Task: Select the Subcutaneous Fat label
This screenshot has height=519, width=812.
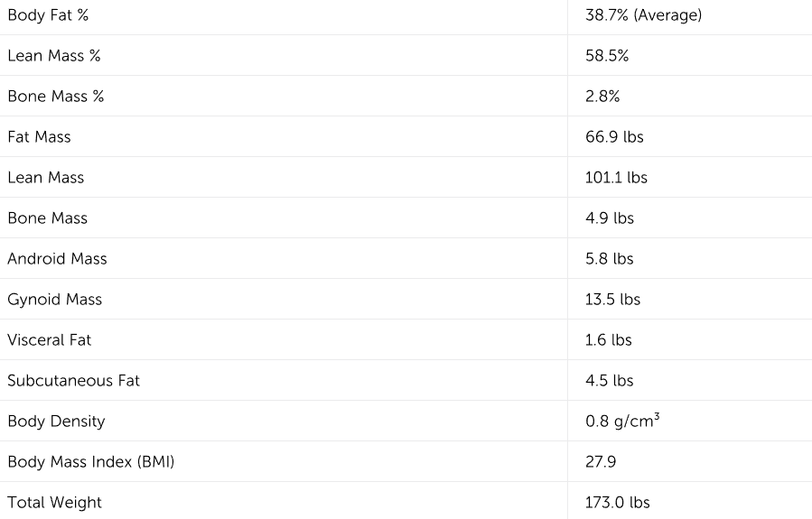Action: [x=73, y=380]
